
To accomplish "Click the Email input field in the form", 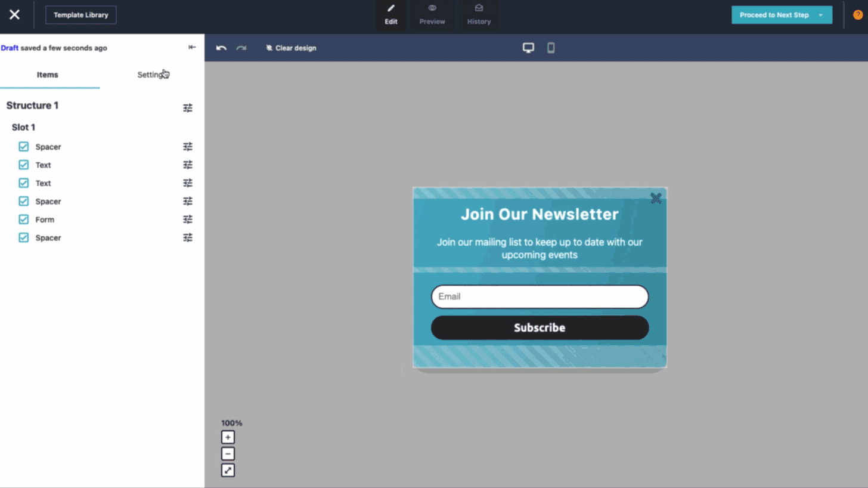I will [540, 296].
